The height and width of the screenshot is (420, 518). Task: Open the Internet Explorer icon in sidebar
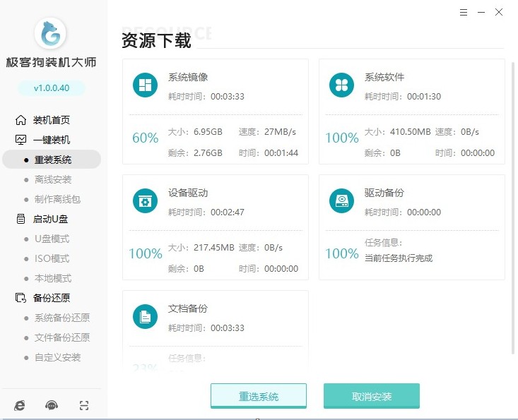19,405
